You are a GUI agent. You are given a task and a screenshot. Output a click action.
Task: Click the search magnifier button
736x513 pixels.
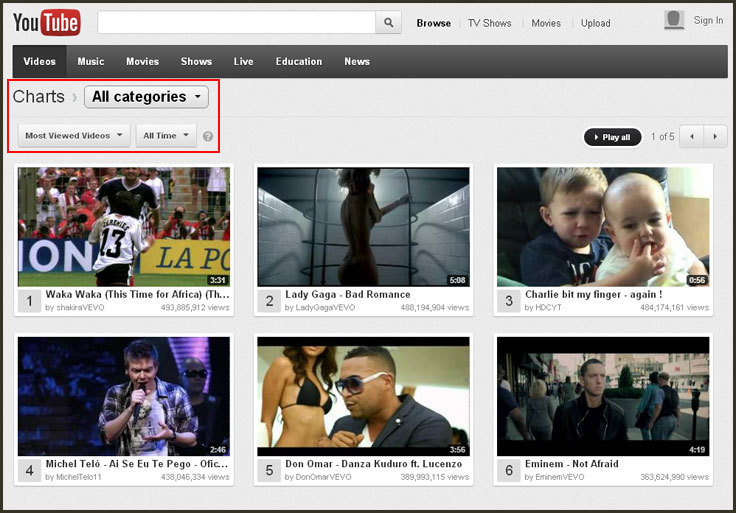click(388, 23)
